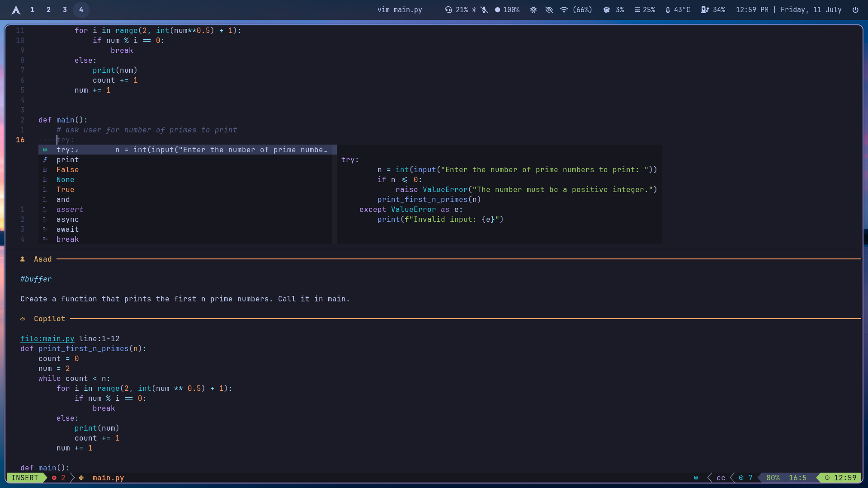Click the 'line:1-12' text
This screenshot has height=488, width=868.
click(x=99, y=338)
